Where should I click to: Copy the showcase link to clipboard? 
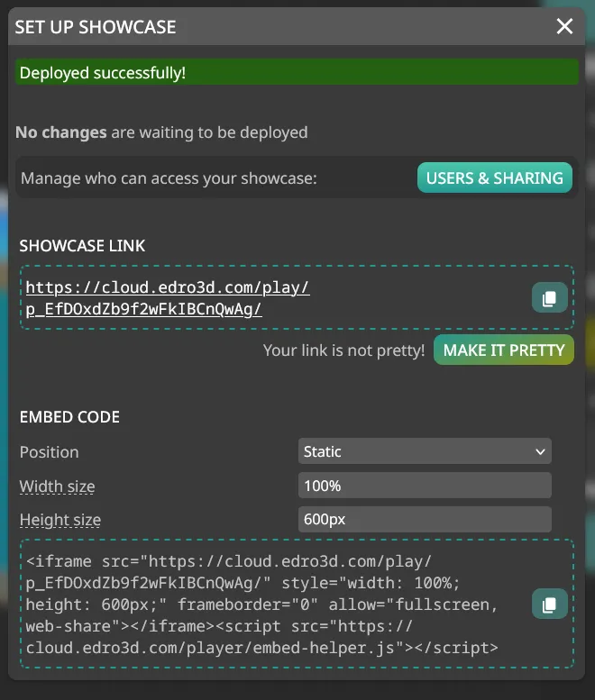click(x=549, y=298)
